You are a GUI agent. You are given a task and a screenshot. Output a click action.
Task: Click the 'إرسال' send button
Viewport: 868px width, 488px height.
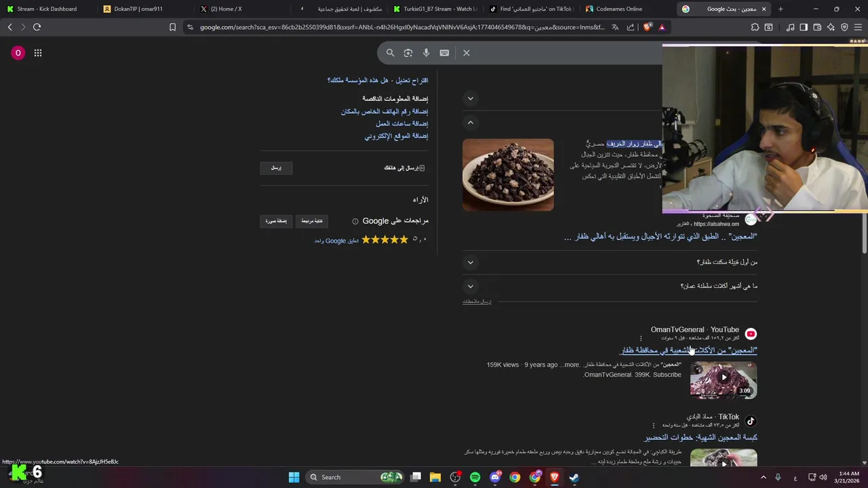click(276, 168)
